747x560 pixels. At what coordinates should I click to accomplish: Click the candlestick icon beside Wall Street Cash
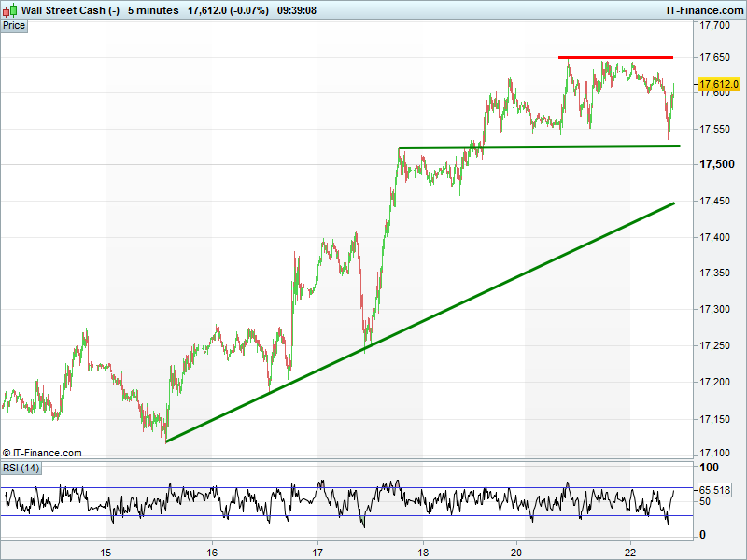9,10
